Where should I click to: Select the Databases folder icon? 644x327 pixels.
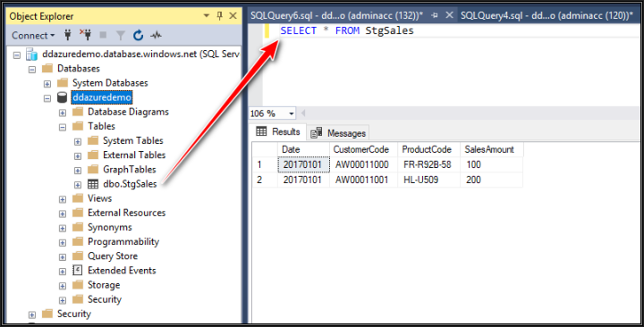click(x=47, y=68)
